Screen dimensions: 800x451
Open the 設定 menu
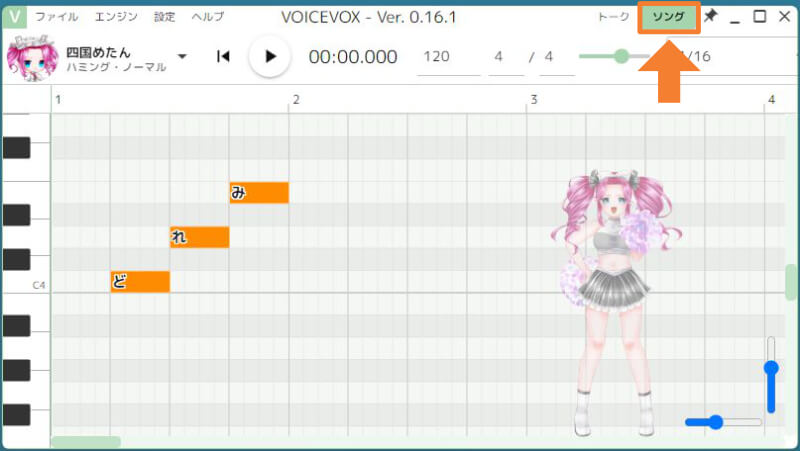click(x=164, y=17)
